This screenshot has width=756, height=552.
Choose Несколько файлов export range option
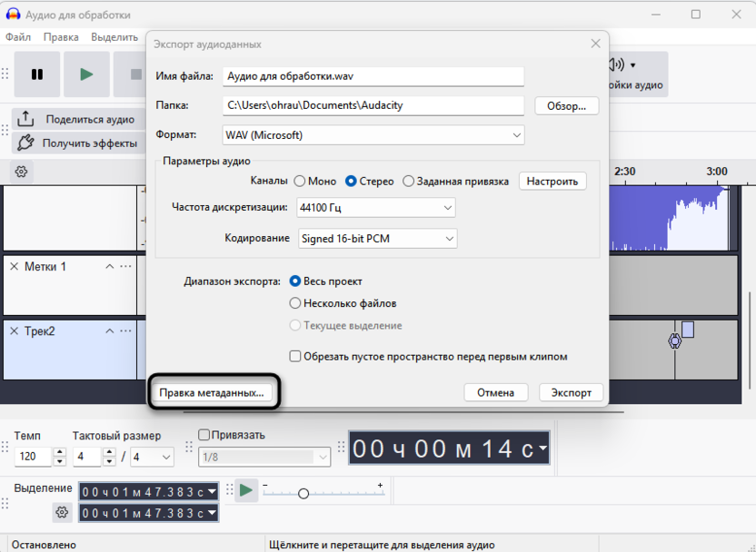294,302
